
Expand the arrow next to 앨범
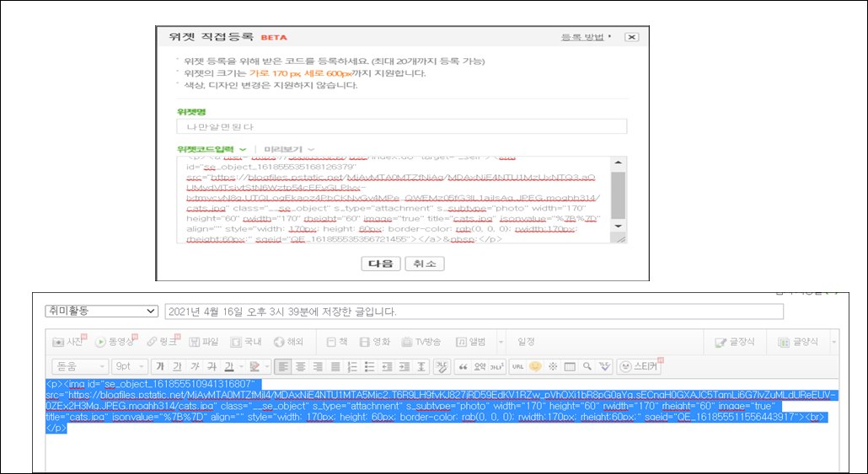pos(501,342)
